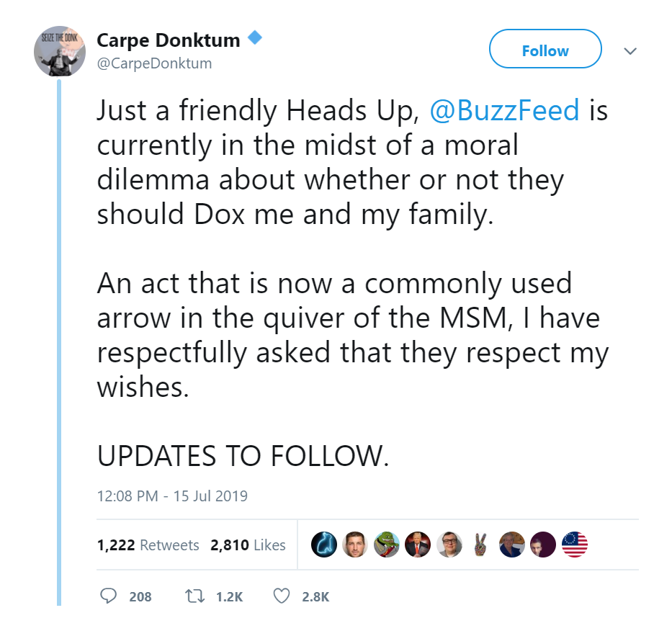
Task: Click the @CarpeDonktum handle
Action: [154, 63]
